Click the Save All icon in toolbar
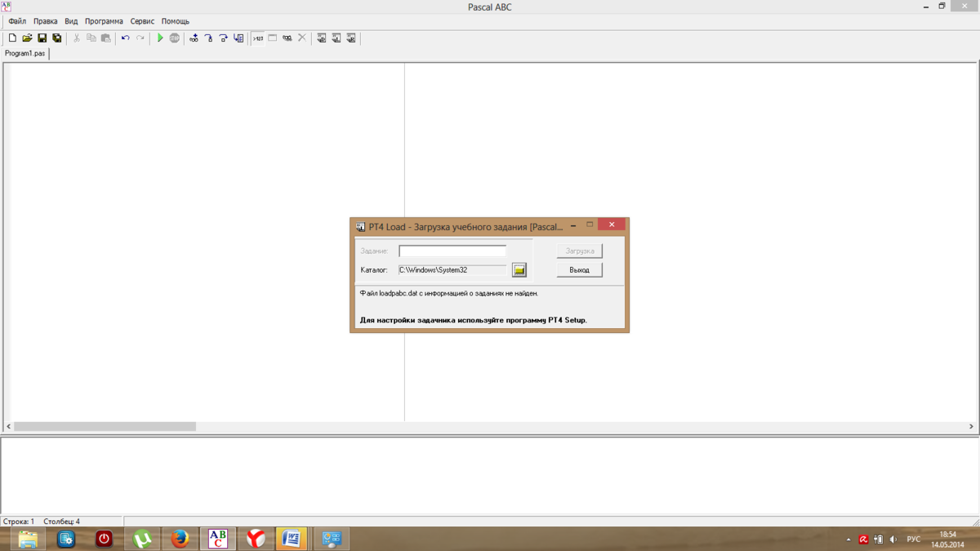Image resolution: width=980 pixels, height=551 pixels. click(x=57, y=38)
